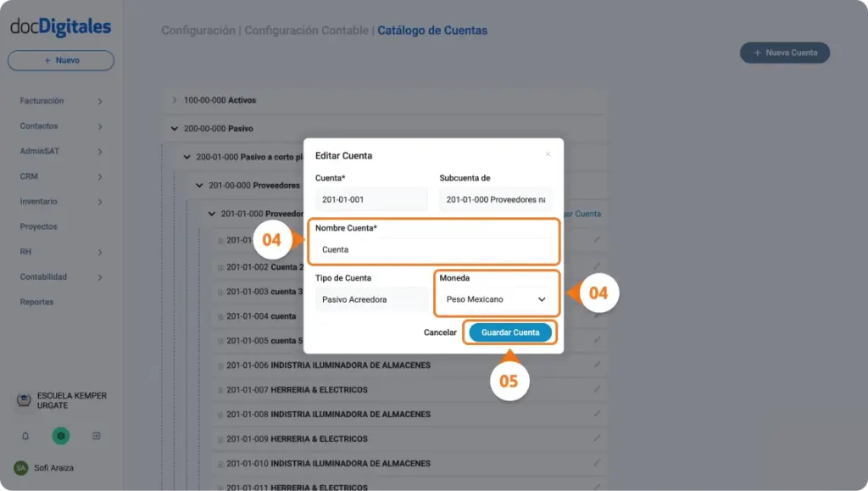Click the Nueva Cuenta button
The height and width of the screenshot is (491, 868).
(785, 53)
